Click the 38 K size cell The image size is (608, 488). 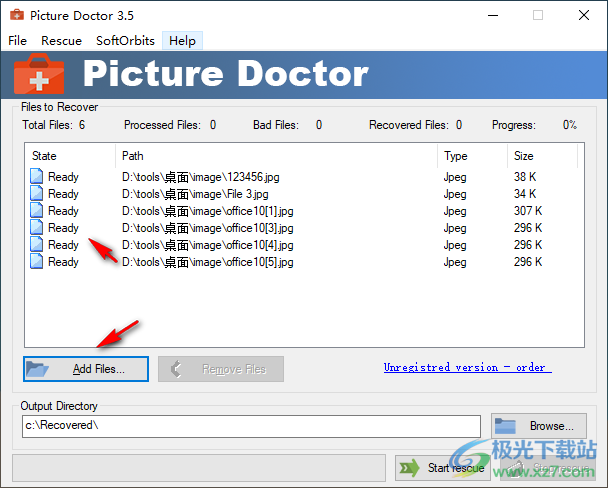(x=525, y=177)
